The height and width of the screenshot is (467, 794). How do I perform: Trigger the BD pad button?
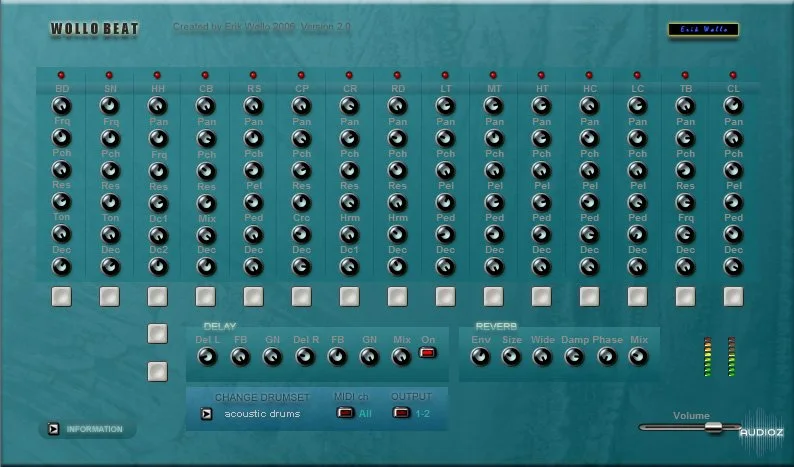[62, 297]
